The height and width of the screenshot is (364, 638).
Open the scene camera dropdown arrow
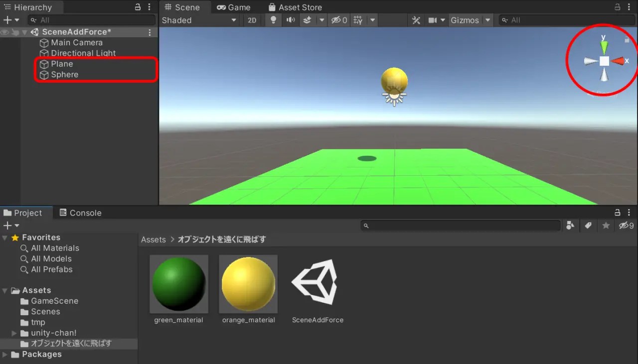[x=443, y=20]
